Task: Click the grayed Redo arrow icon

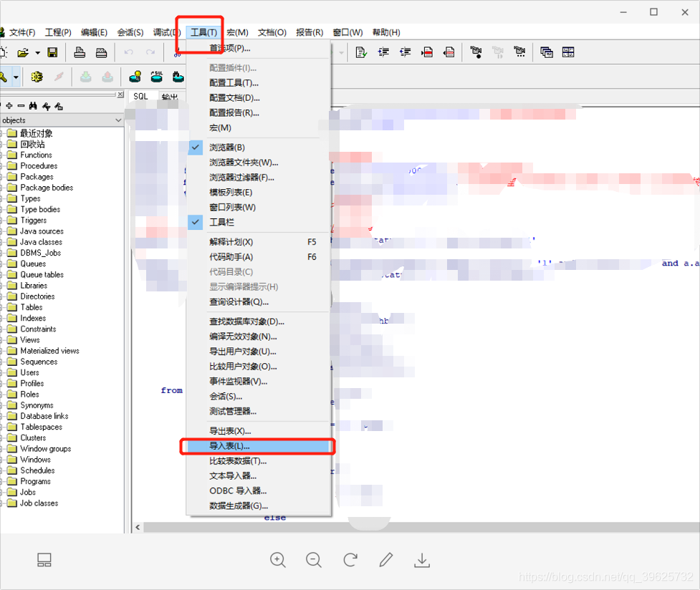Action: [150, 53]
